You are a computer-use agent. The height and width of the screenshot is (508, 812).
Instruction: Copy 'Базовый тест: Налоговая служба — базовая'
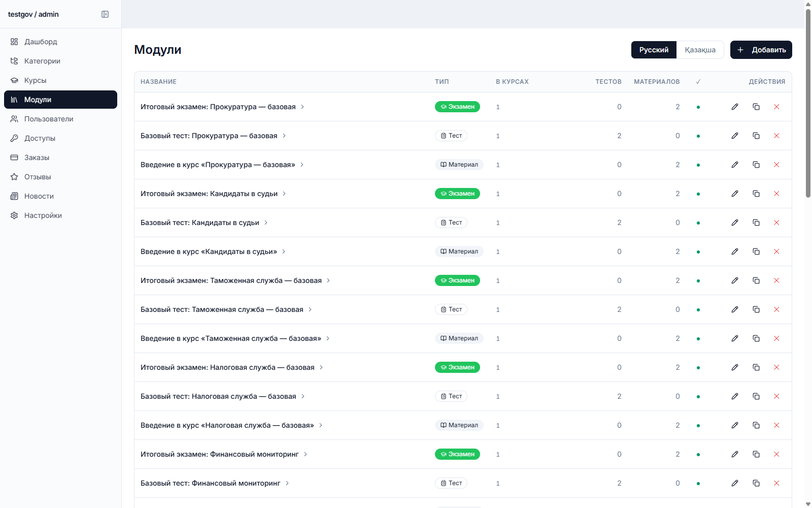click(x=756, y=396)
